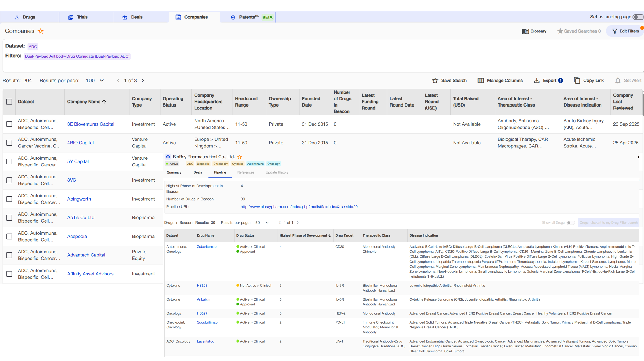The image size is (644, 361).
Task: Go to next page of company results
Action: (143, 81)
